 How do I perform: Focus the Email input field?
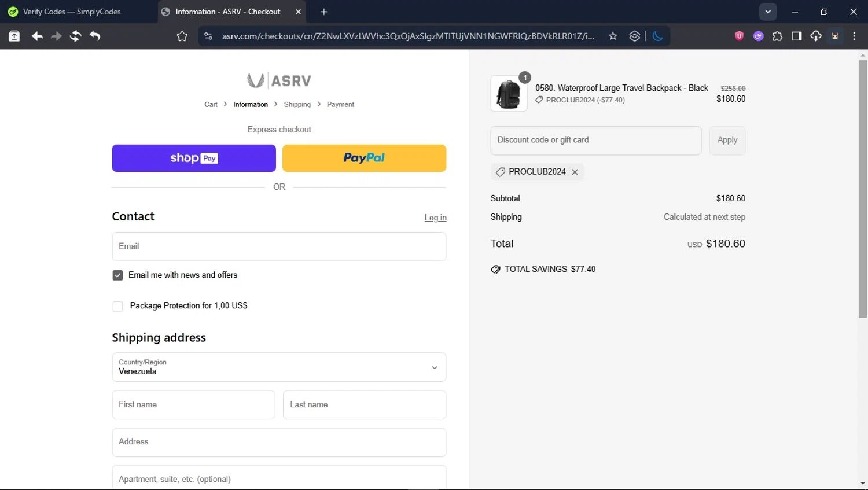279,246
